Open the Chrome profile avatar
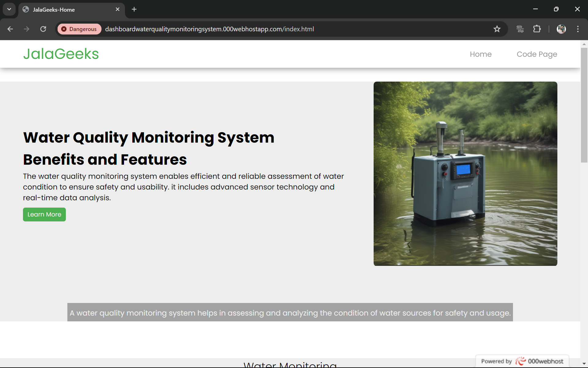This screenshot has width=588, height=368. (x=561, y=29)
